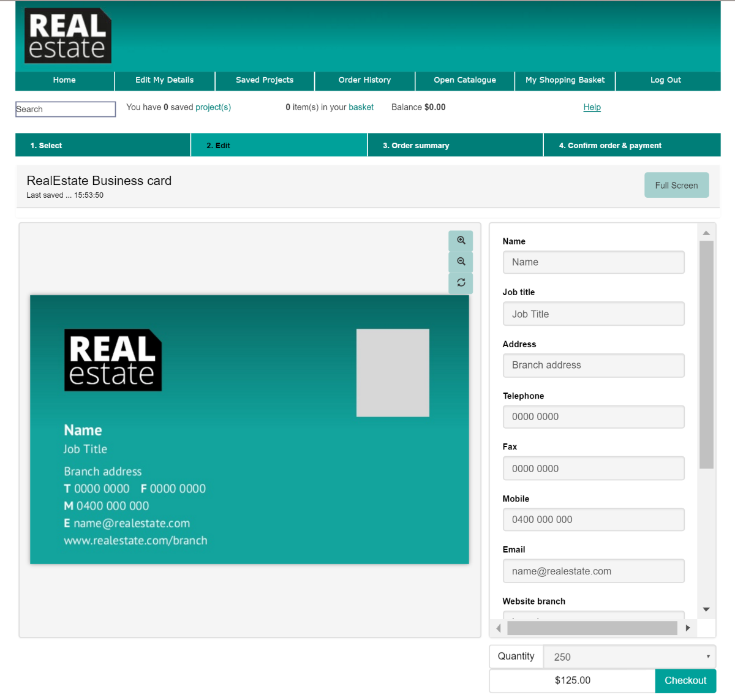This screenshot has height=700, width=735.
Task: Click Job Title text on card preview
Action: 86,449
